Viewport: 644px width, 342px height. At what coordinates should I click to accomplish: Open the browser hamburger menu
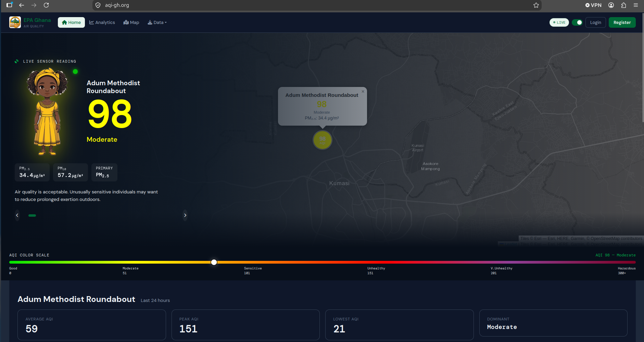pyautogui.click(x=636, y=5)
